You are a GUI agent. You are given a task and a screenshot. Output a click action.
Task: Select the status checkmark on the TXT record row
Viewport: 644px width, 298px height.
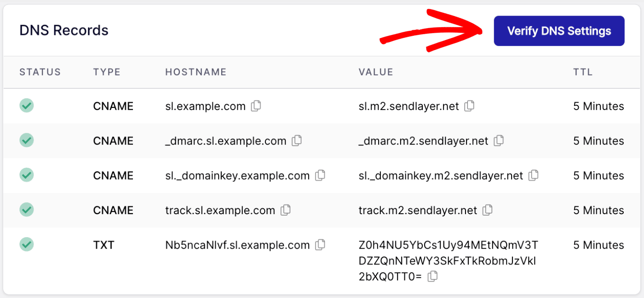(27, 245)
